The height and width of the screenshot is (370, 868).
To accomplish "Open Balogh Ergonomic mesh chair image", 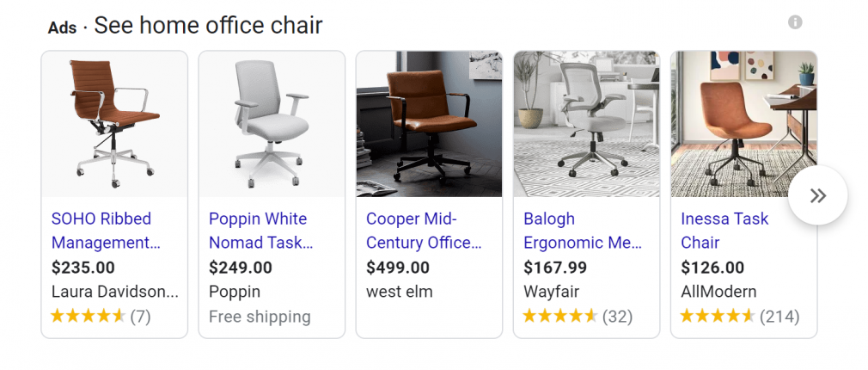I will click(x=586, y=124).
